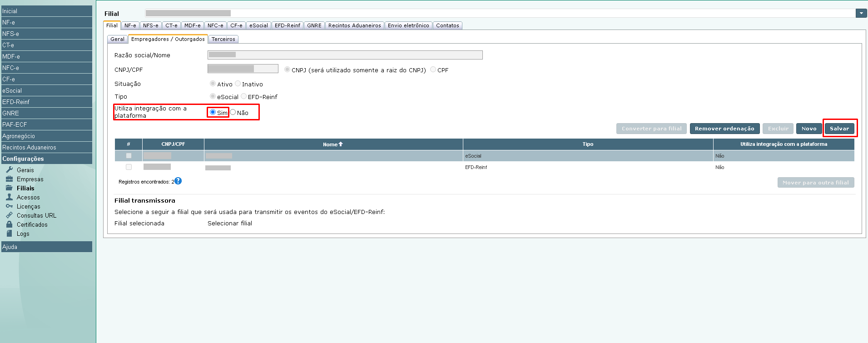The width and height of the screenshot is (868, 343).
Task: Open the Recintos Aduaneiros tab
Action: click(x=355, y=25)
